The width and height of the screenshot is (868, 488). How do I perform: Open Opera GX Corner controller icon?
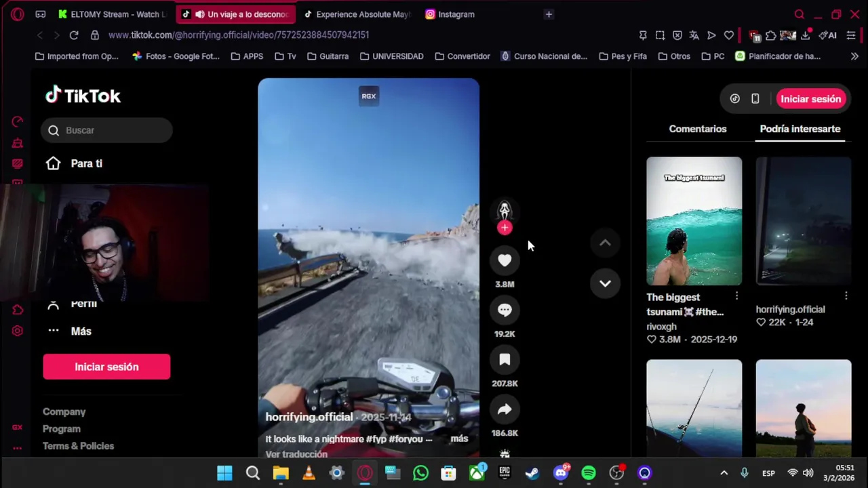(x=41, y=14)
